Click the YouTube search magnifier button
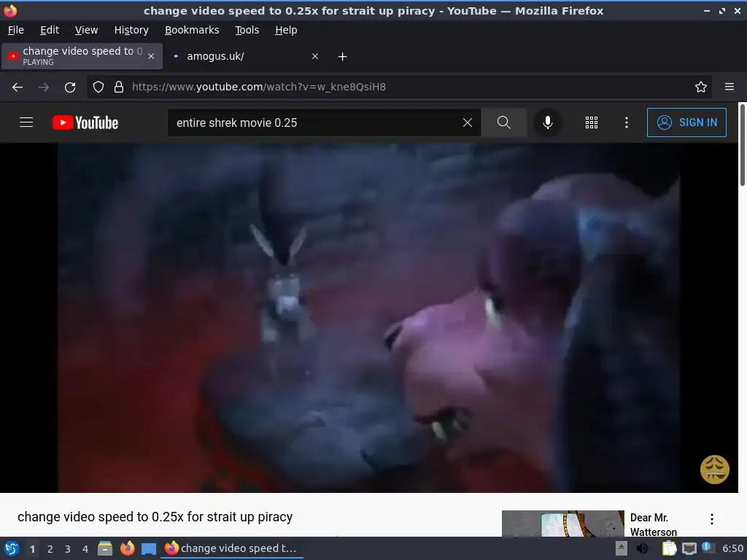747x560 pixels. click(x=503, y=122)
